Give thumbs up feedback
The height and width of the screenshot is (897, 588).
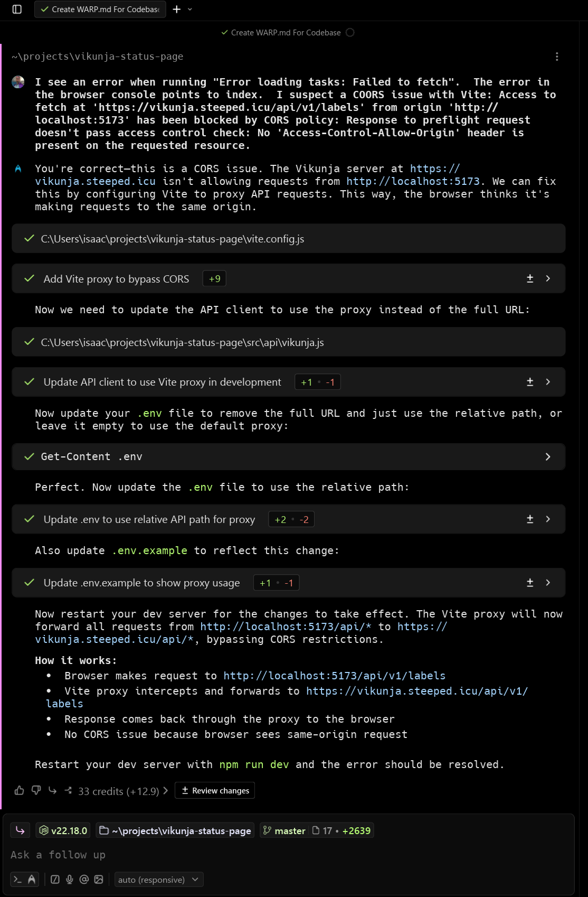coord(20,790)
